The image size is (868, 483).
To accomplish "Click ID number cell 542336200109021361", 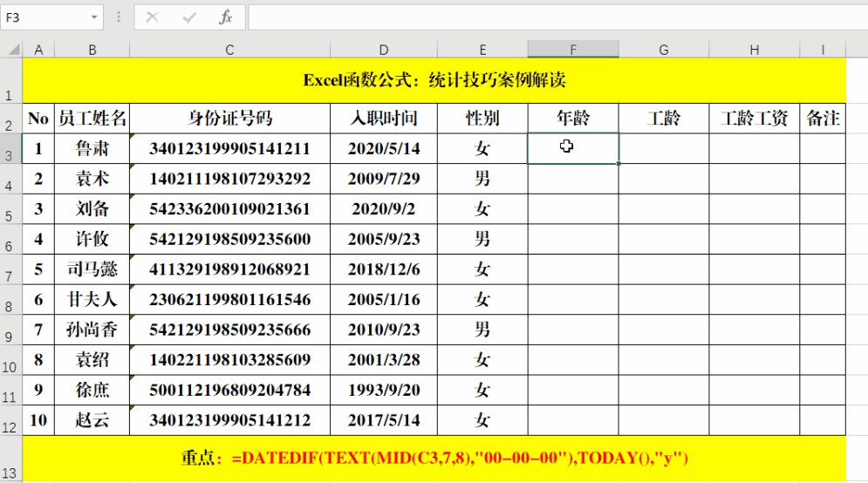I will pyautogui.click(x=229, y=209).
